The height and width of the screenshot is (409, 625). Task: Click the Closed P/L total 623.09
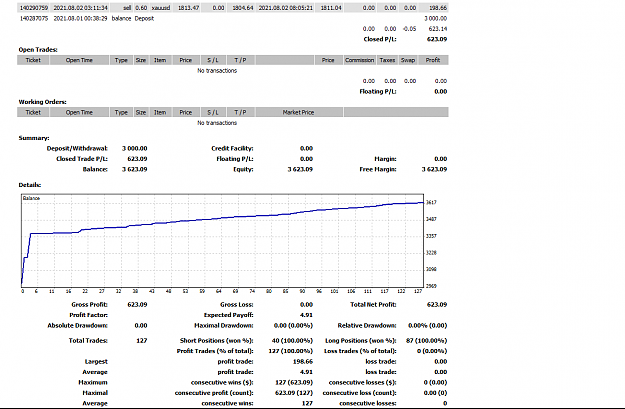click(x=437, y=39)
